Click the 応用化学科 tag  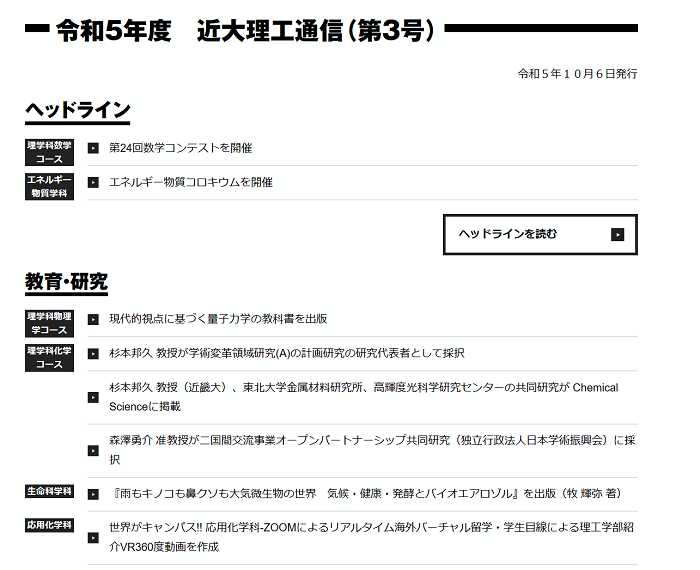(x=49, y=525)
